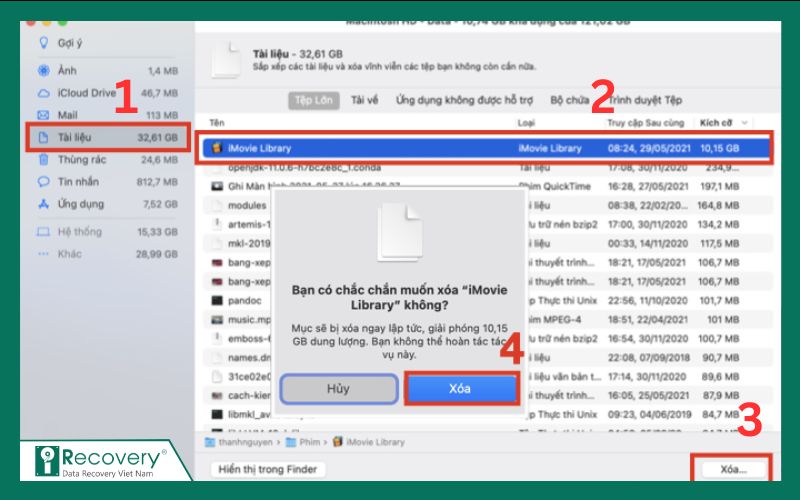Select Ứng dụng 7,52 GB sidebar entry

[x=108, y=204]
